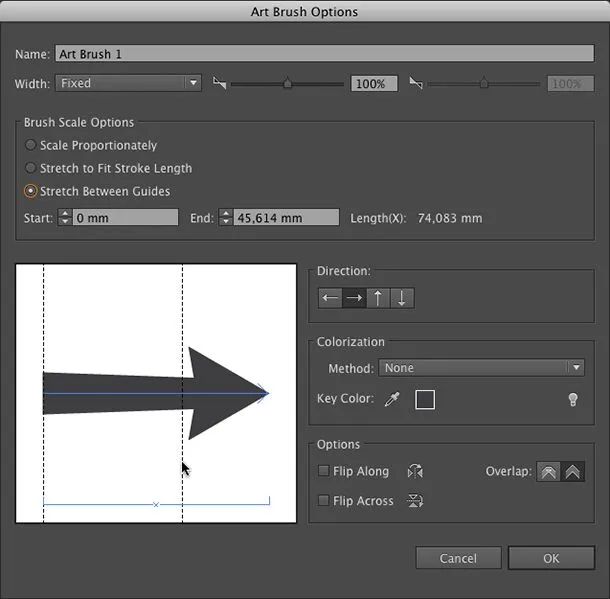Select the right direction arrow button
The image size is (610, 599).
[x=354, y=298]
